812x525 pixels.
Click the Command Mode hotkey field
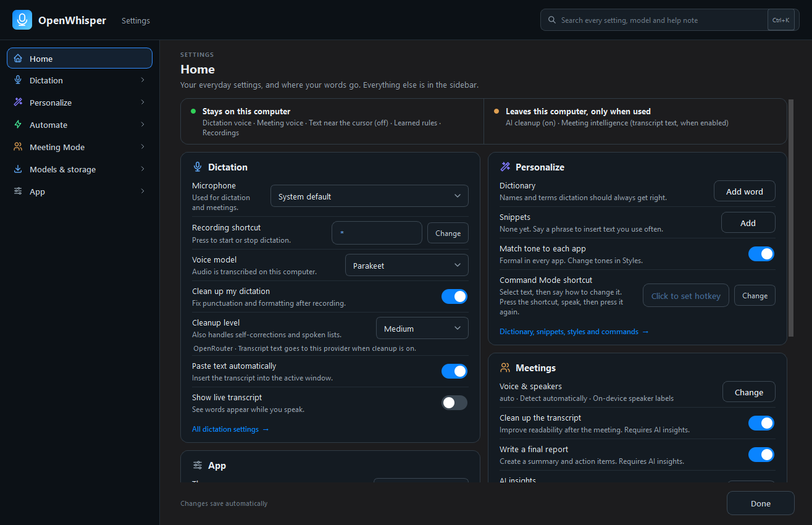tap(686, 296)
